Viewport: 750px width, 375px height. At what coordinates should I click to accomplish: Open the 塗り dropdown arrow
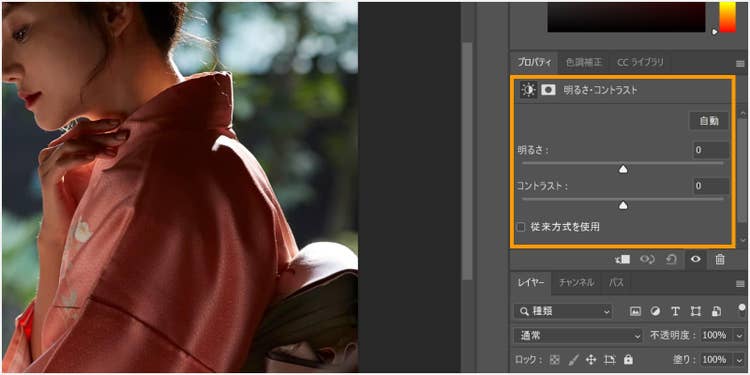pyautogui.click(x=739, y=360)
